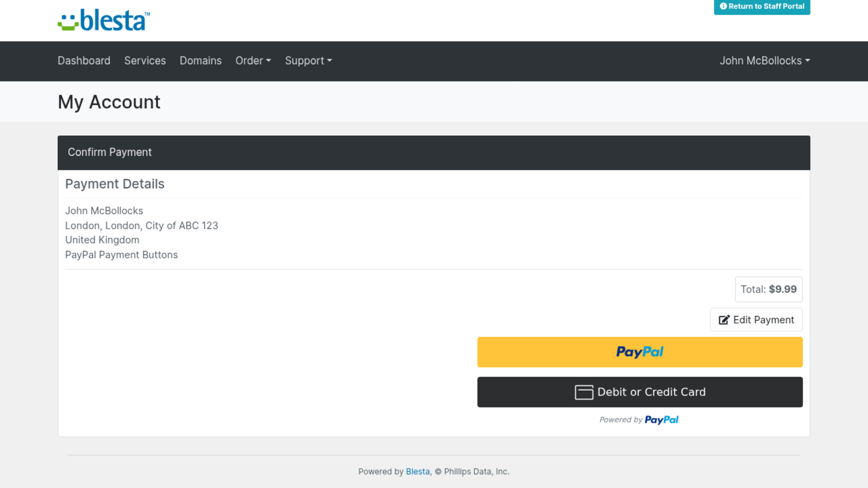This screenshot has height=488, width=868.
Task: Click the Phillips Data, Inc. footer text
Action: pos(476,471)
